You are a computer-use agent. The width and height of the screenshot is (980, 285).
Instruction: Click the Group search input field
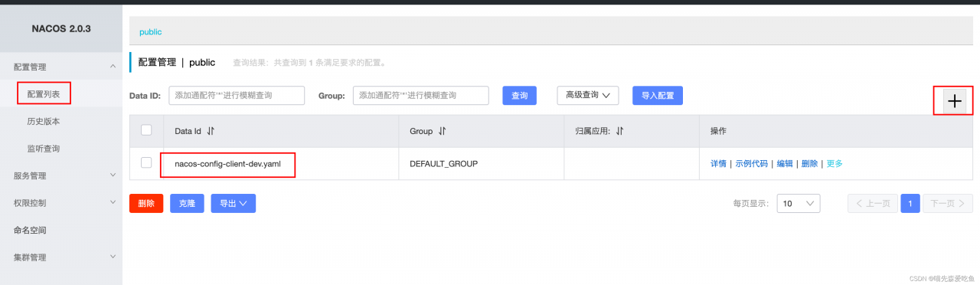click(420, 95)
